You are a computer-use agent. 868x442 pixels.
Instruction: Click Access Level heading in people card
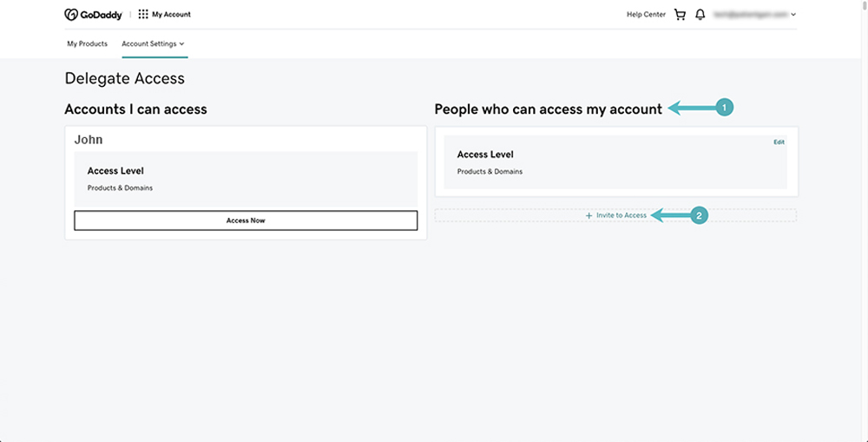click(x=485, y=155)
